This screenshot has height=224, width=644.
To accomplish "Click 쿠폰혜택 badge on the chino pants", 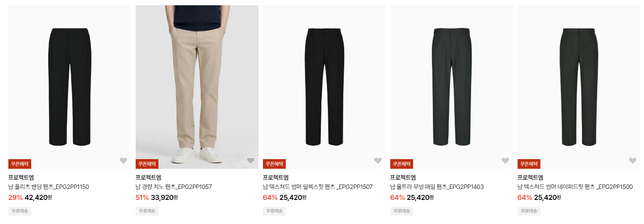I will 147,164.
